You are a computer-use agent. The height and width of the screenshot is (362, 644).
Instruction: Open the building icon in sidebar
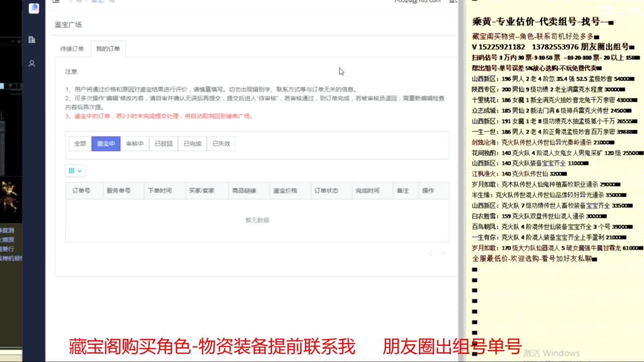click(32, 40)
